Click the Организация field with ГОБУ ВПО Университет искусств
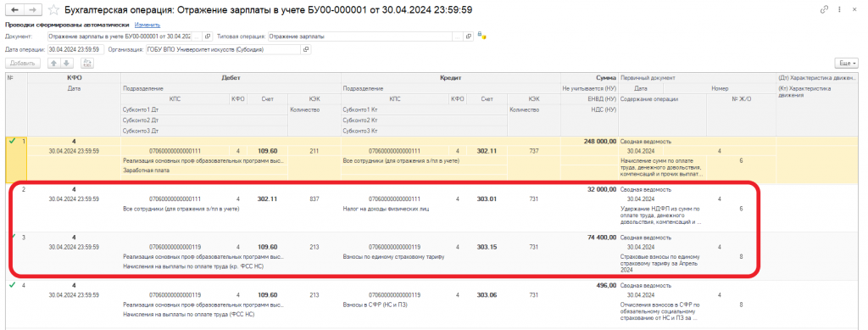The width and height of the screenshot is (868, 330). [x=223, y=49]
